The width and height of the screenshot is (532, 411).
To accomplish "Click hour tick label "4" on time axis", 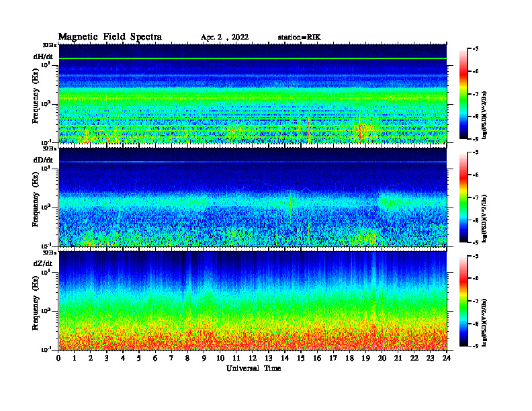I will (123, 358).
